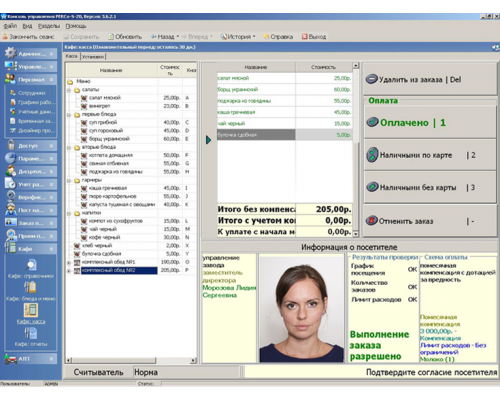Click the Выход exit toolbar icon
Viewport: 500px width, 400px height.
(x=305, y=37)
